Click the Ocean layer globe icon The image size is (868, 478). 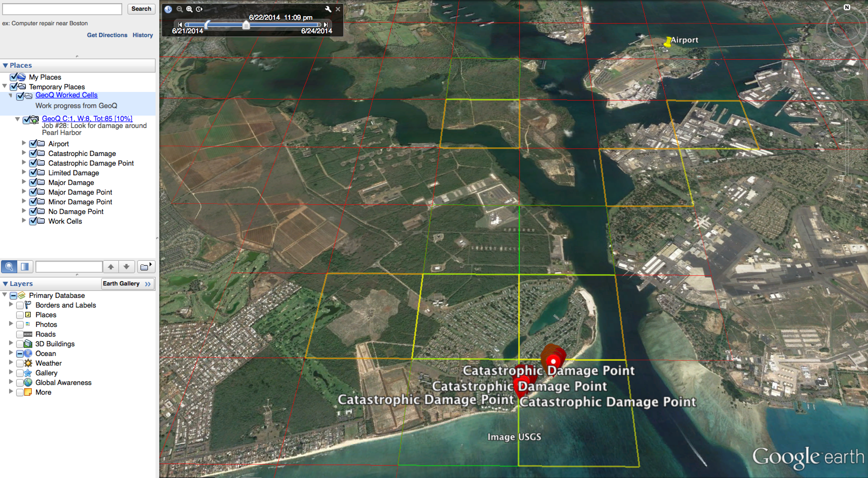click(28, 354)
